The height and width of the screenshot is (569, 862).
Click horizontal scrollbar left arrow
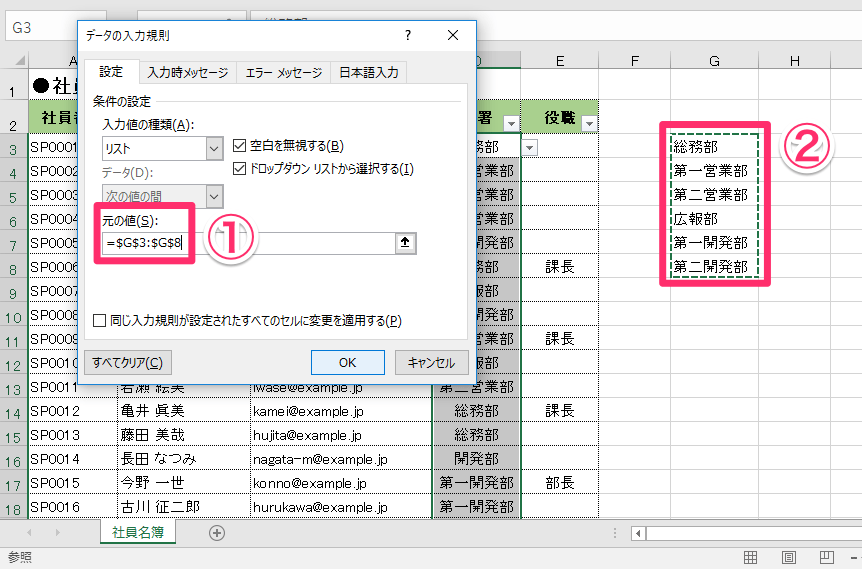(638, 533)
